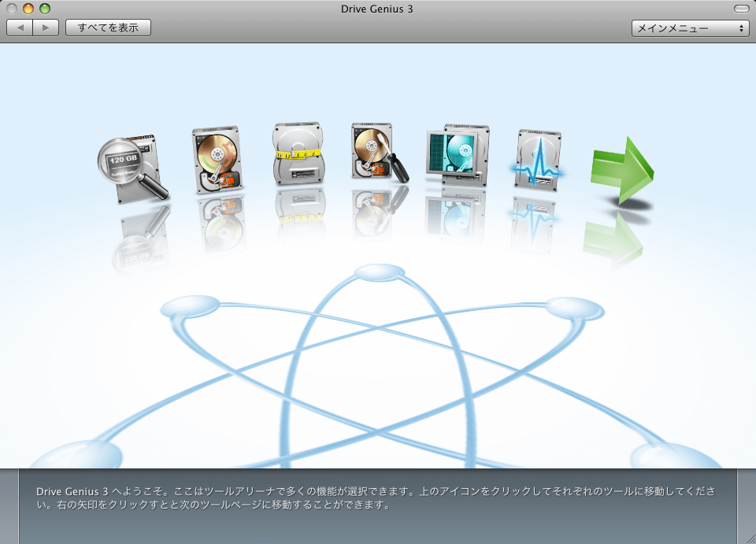Viewport: 756px width, 544px height.
Task: Go back with the left arrow button
Action: [x=20, y=28]
